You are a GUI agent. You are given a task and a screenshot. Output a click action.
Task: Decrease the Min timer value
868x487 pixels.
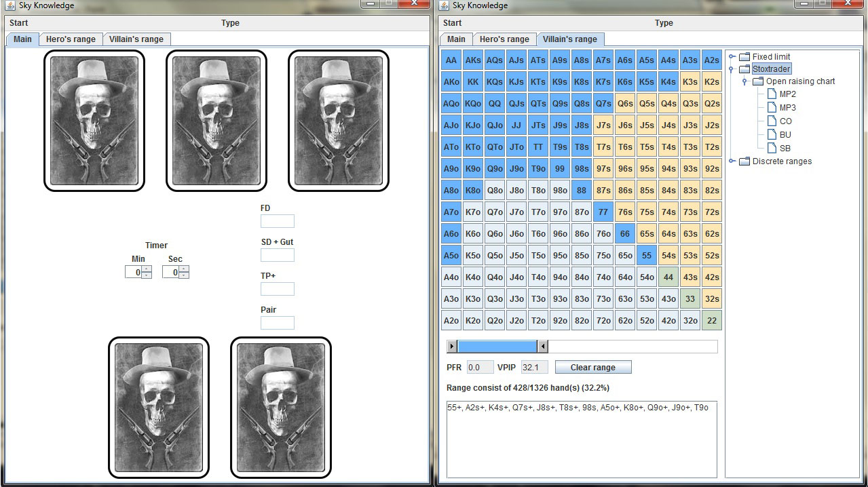point(147,275)
